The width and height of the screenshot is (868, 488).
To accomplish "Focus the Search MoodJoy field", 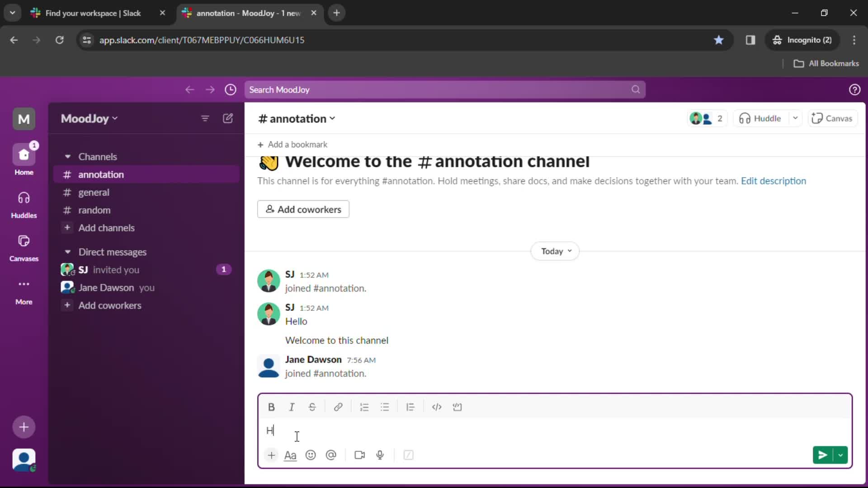I will (445, 89).
